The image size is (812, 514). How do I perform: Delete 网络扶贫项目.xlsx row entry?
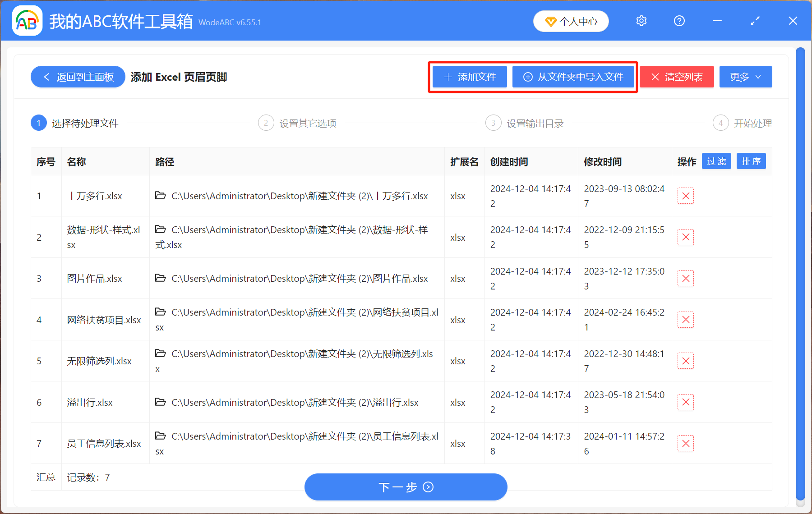[685, 319]
